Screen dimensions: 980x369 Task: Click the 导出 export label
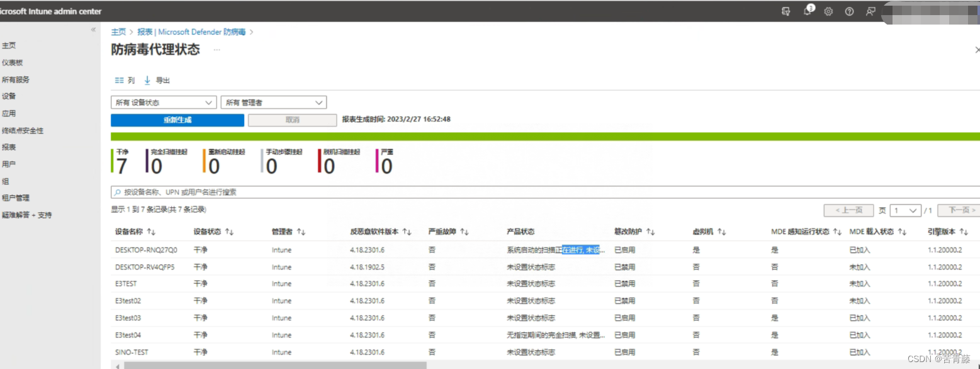click(x=163, y=81)
